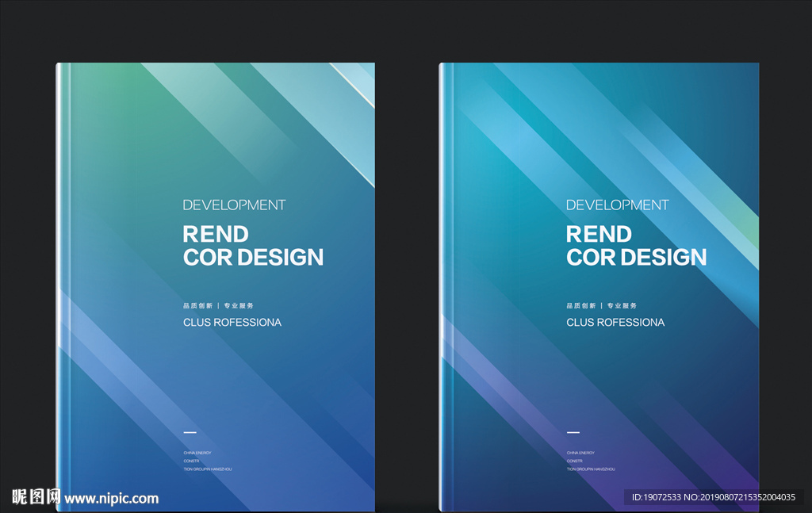Select the REND title on the left cover
The image size is (812, 513).
[x=216, y=235]
